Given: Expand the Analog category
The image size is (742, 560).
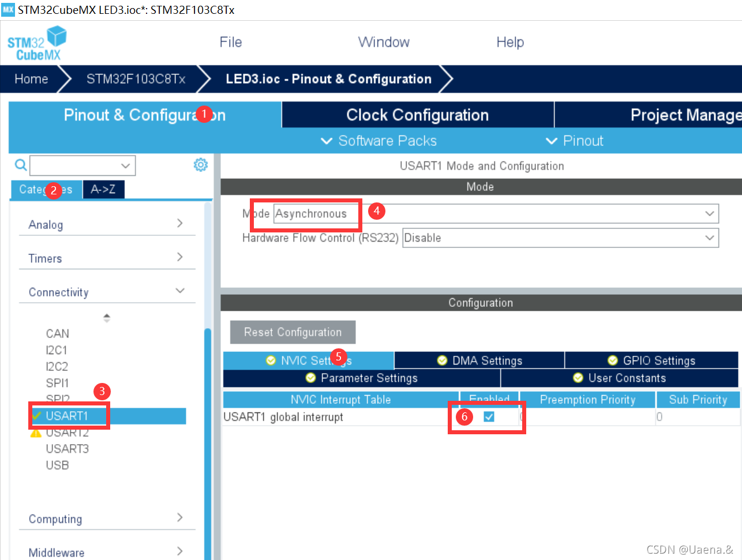Looking at the screenshot, I should click(106, 224).
